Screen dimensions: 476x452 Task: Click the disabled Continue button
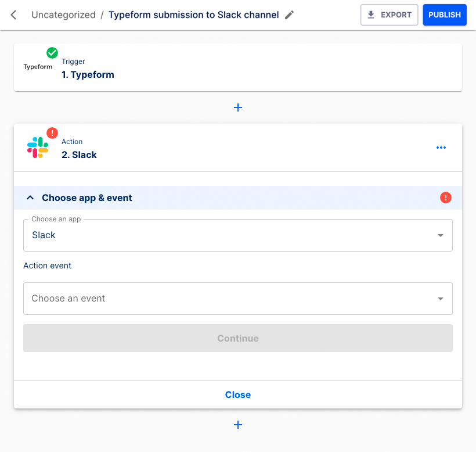point(238,338)
